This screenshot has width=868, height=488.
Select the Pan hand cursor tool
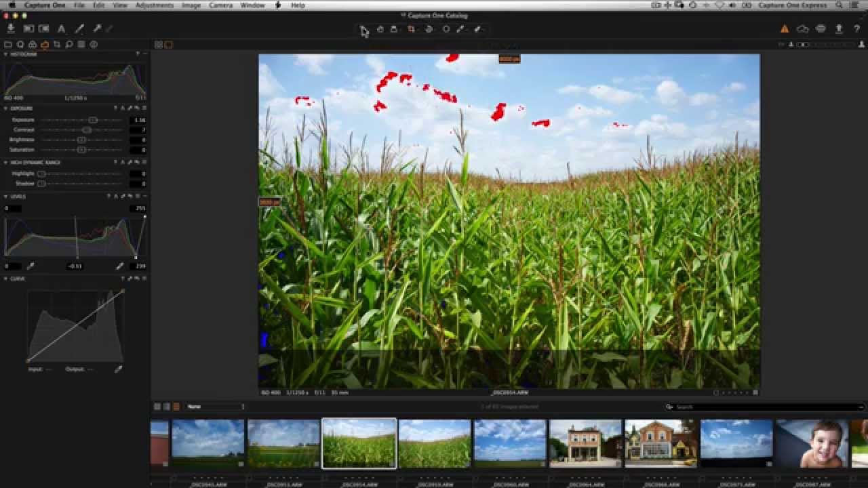(380, 29)
